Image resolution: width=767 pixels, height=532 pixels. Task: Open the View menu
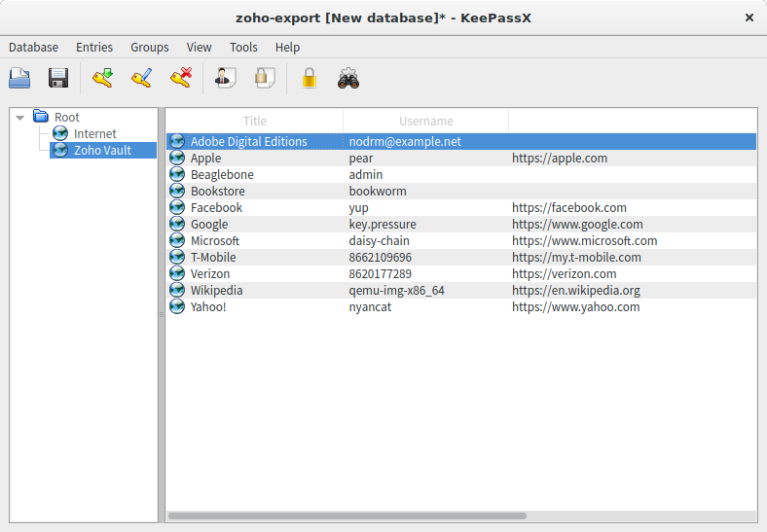coord(200,48)
